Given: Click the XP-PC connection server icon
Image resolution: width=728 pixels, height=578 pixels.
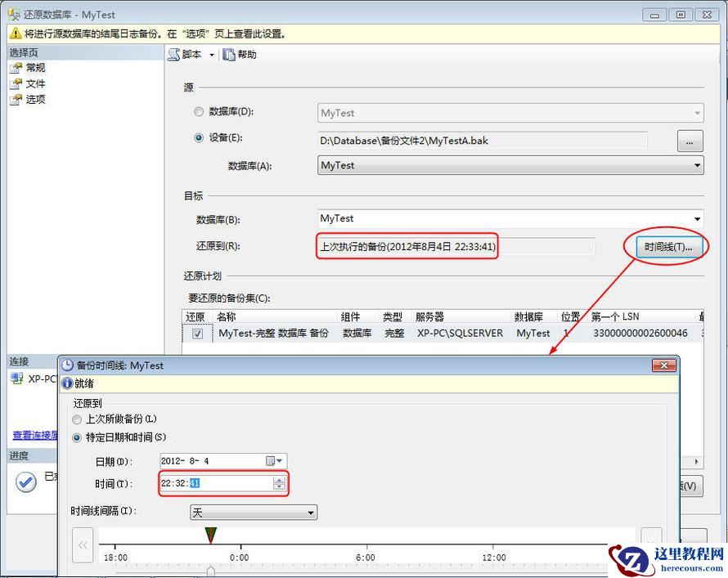Looking at the screenshot, I should click(x=17, y=379).
